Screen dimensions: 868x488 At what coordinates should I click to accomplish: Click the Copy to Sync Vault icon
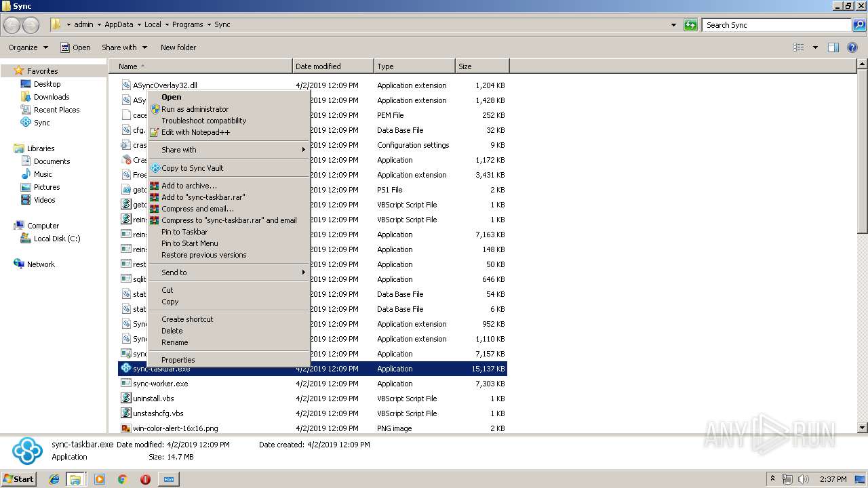[x=155, y=168]
